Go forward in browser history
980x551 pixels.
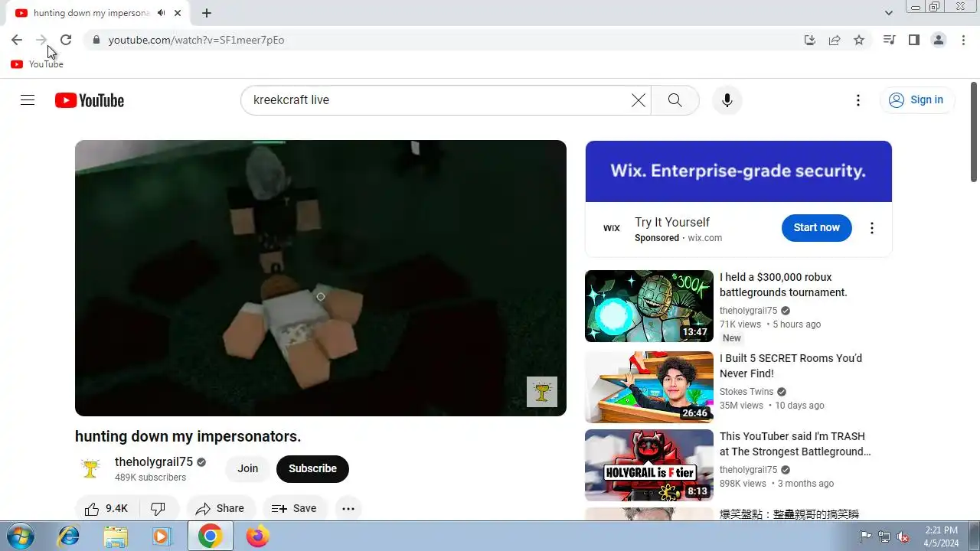(41, 40)
